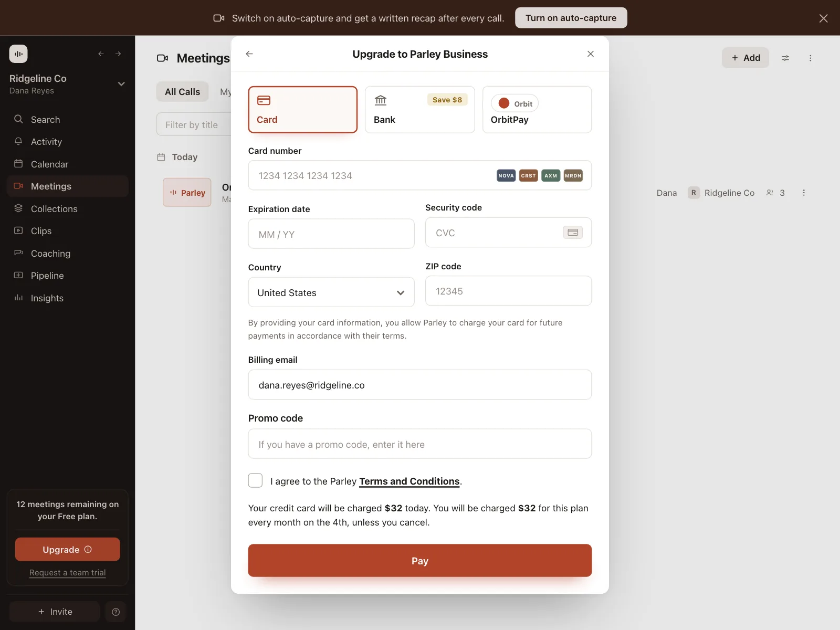Close the Upgrade to Parley Business dialog
Image resolution: width=840 pixels, height=630 pixels.
pos(591,54)
